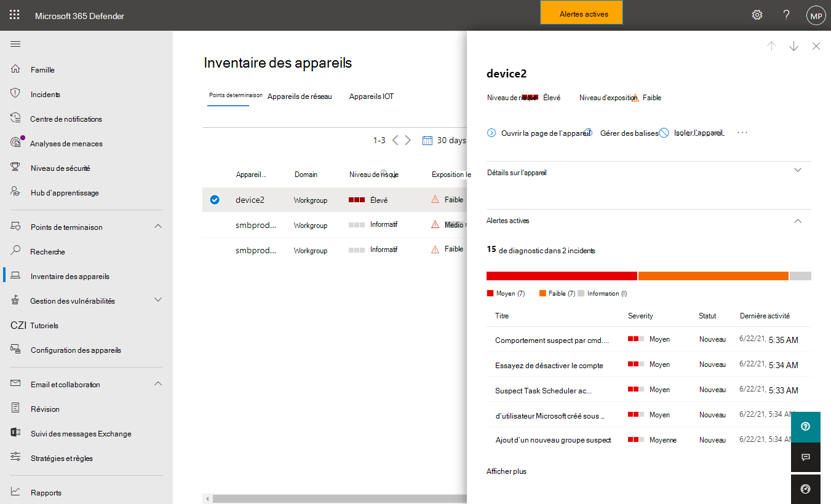The width and height of the screenshot is (831, 504).
Task: Click the Suivi des messages Exchange icon
Action: coord(16,433)
